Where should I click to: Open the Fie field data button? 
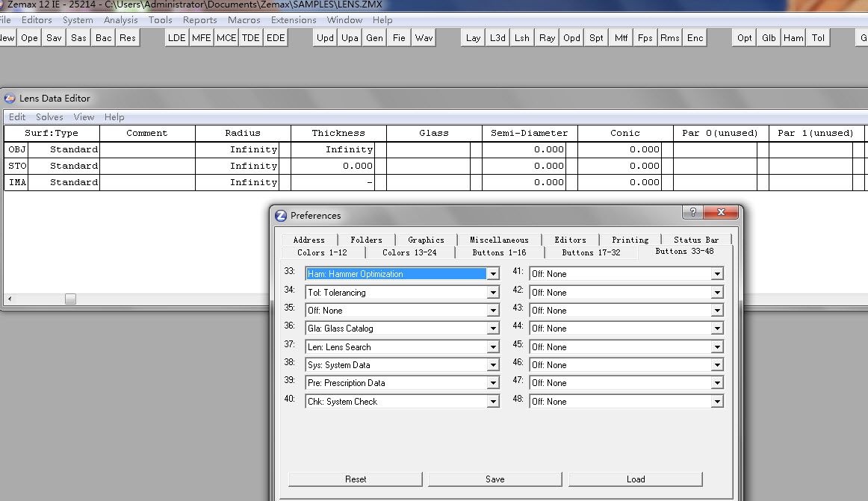[x=399, y=37]
